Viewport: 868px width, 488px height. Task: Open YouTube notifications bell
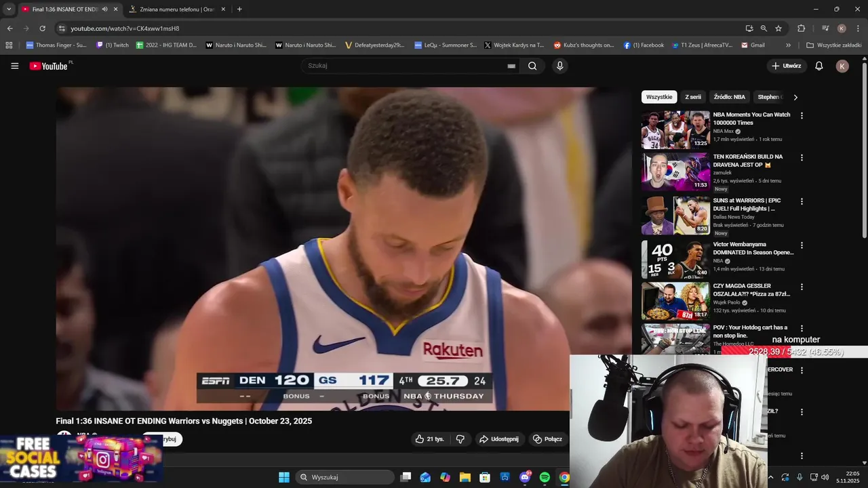click(x=819, y=66)
